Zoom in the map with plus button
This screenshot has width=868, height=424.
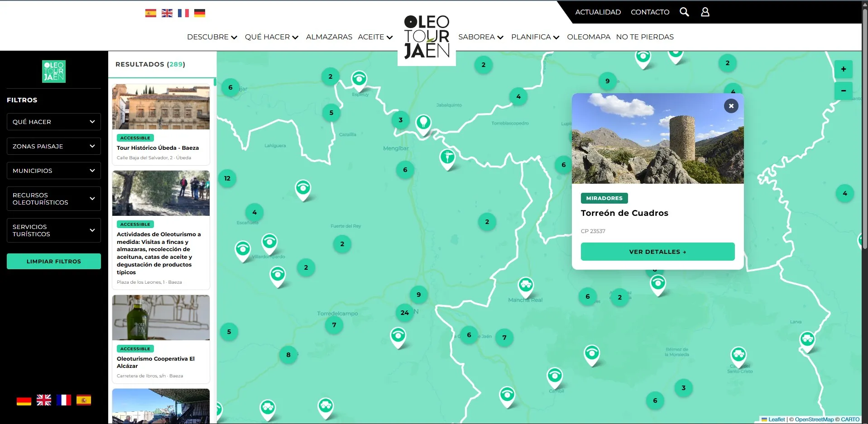click(x=843, y=69)
